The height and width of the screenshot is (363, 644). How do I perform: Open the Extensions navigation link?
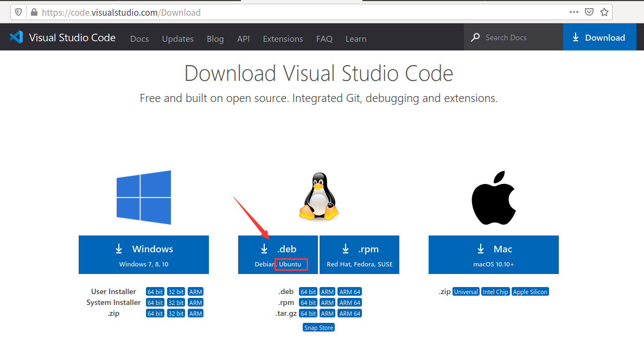pos(283,39)
